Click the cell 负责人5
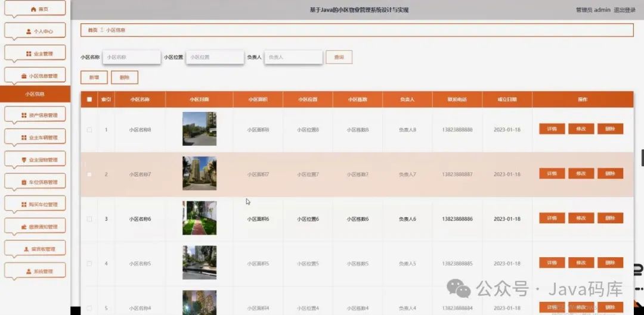 (x=407, y=264)
